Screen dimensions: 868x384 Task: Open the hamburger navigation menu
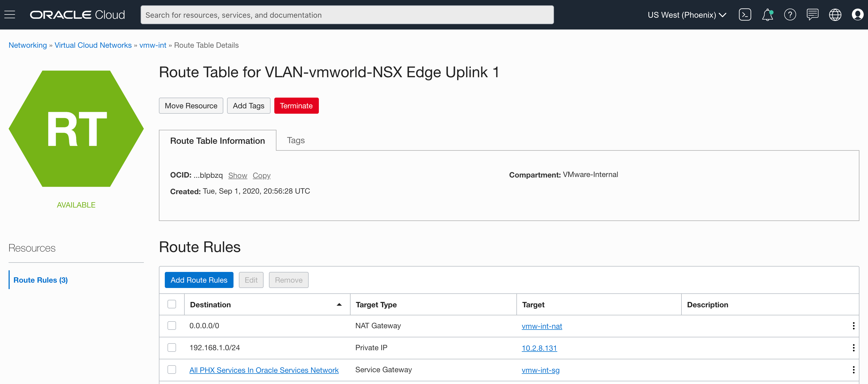tap(10, 15)
